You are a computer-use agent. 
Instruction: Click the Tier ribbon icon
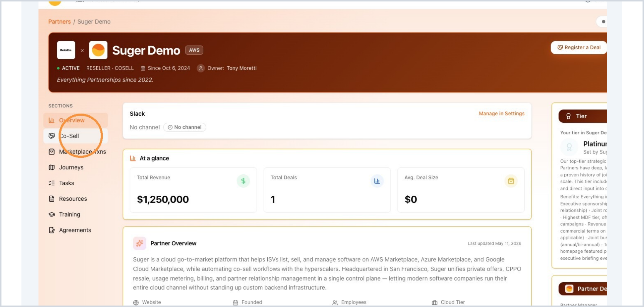click(x=568, y=116)
